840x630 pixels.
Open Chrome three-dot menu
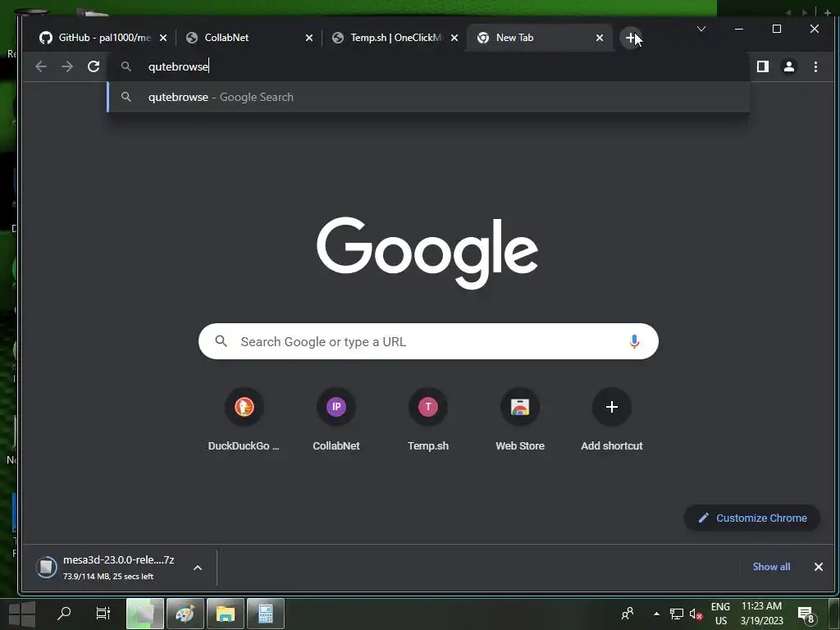815,66
